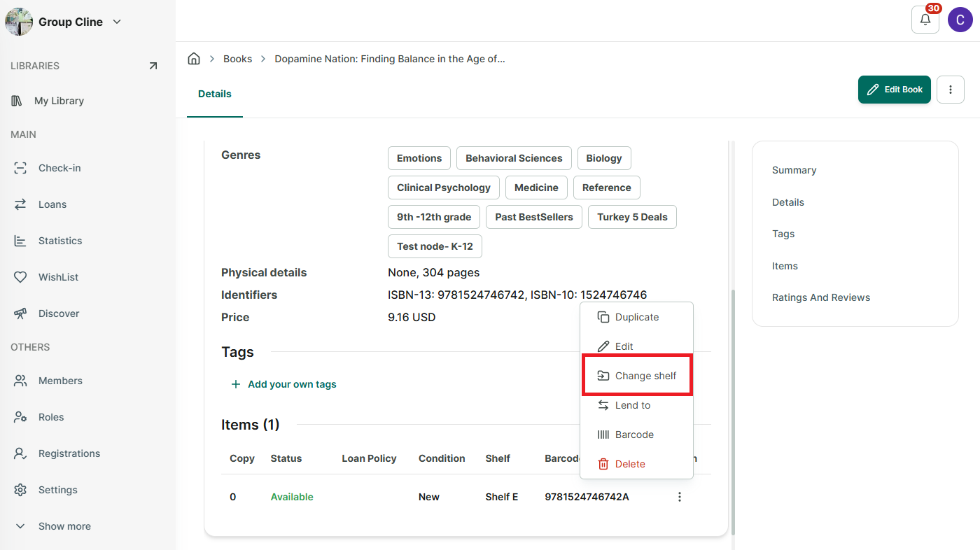Click the Registrations icon in sidebar
The width and height of the screenshot is (980, 550).
point(20,453)
